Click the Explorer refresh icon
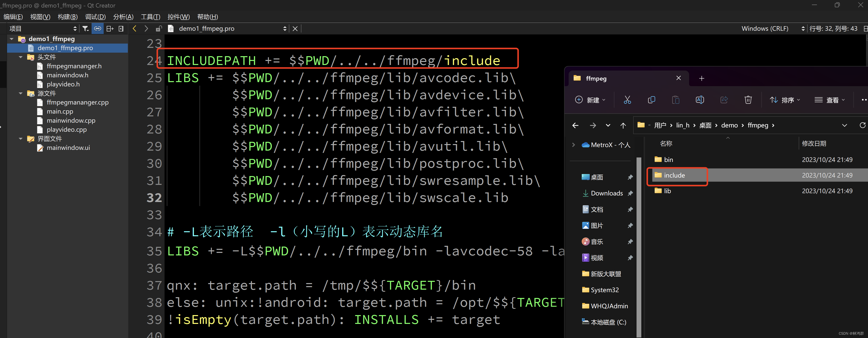Screen dimensions: 868x338 [x=863, y=125]
